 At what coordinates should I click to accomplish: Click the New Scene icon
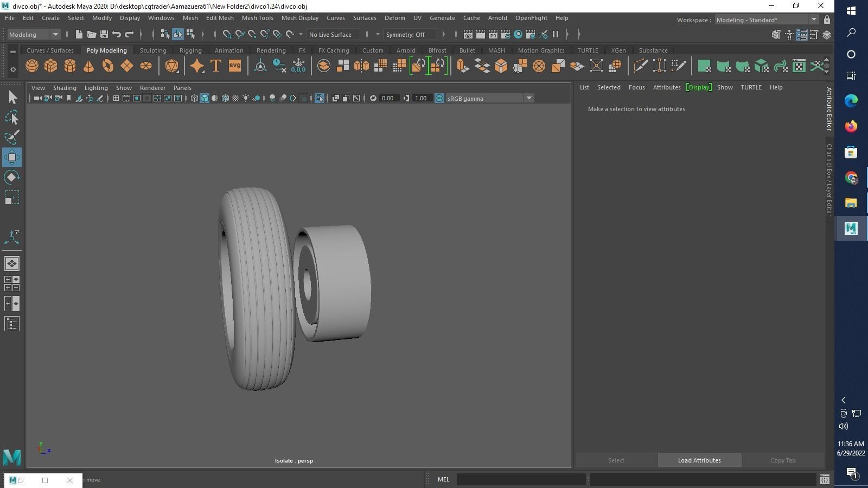pos(79,35)
